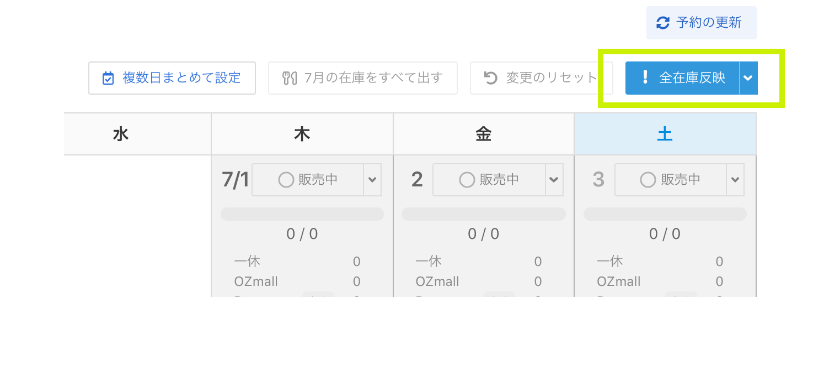Select the 販売中 circle icon for day 2
818x369 pixels.
[467, 180]
